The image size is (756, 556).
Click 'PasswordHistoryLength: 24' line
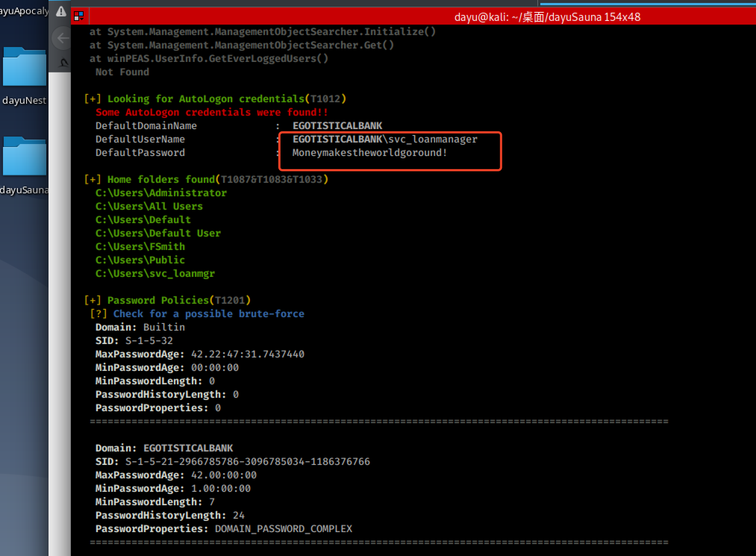coord(170,515)
